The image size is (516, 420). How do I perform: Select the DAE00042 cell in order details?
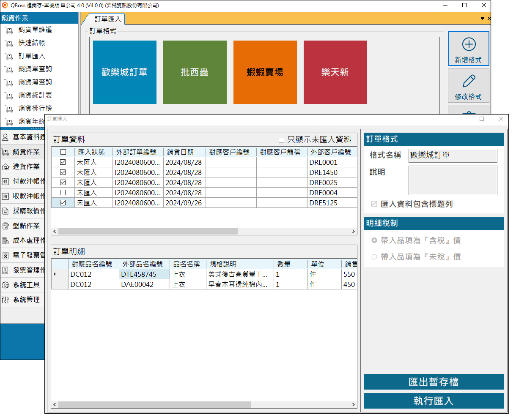coord(145,284)
